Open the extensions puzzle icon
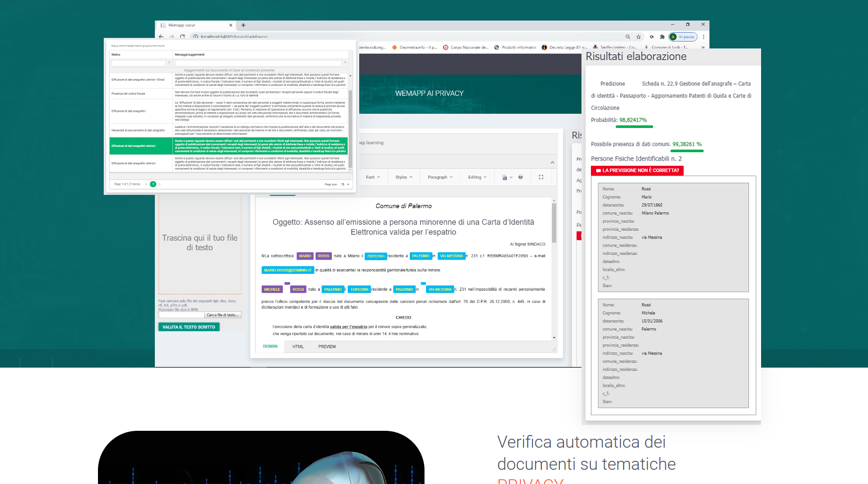868x484 pixels. tap(662, 37)
